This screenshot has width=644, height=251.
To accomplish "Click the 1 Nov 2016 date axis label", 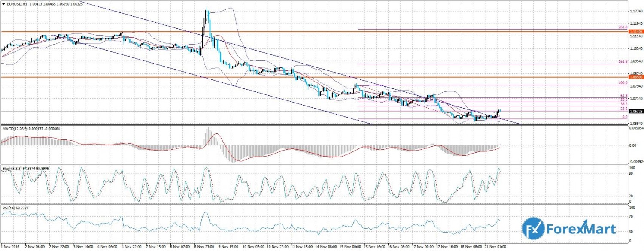I will click(11, 248).
